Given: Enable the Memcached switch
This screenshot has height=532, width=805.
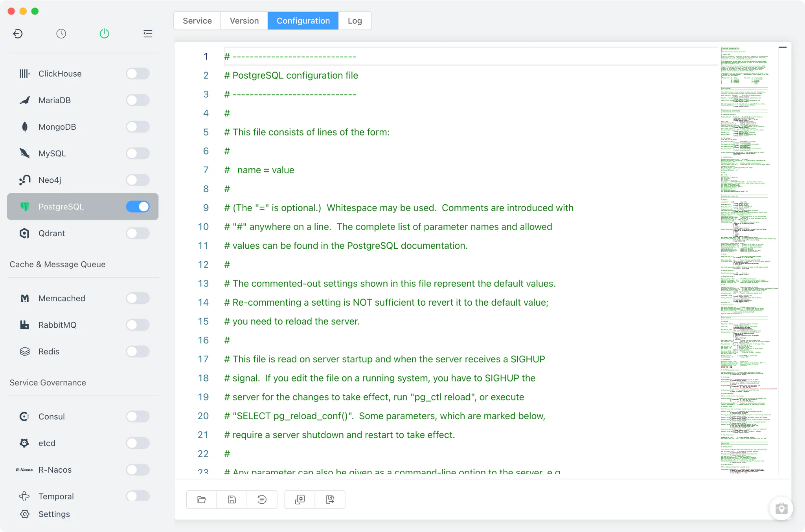Looking at the screenshot, I should click(x=138, y=298).
